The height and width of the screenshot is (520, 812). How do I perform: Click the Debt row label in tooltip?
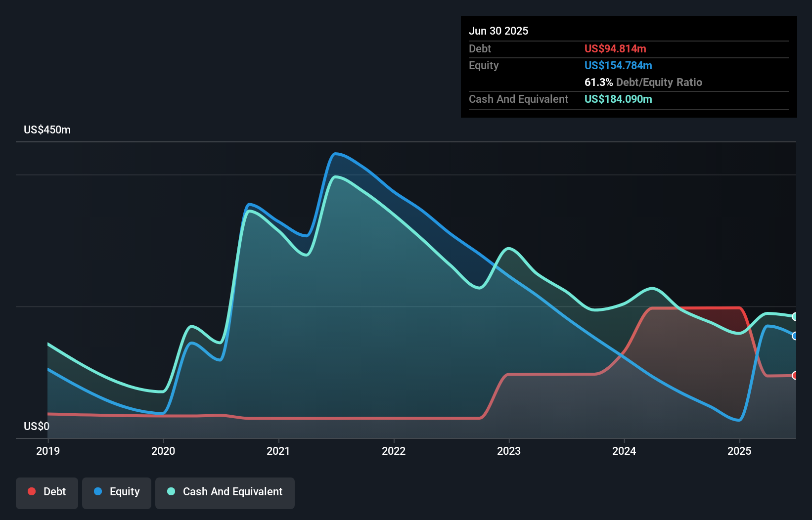tap(480, 49)
